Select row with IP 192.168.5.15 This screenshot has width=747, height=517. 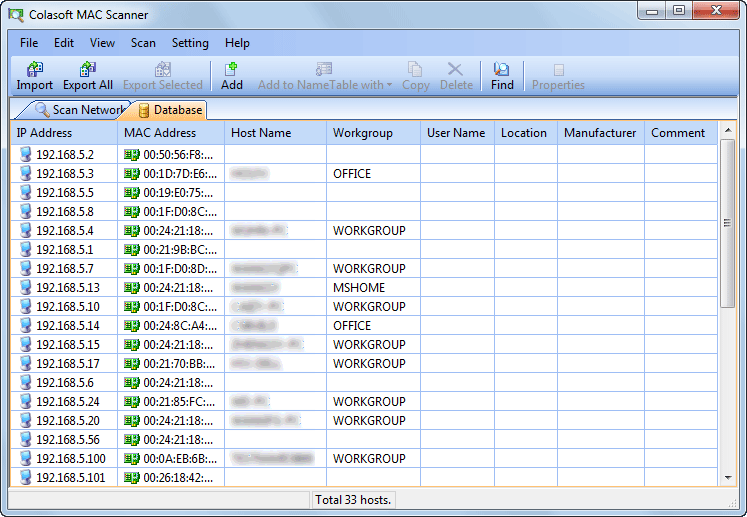click(x=364, y=345)
